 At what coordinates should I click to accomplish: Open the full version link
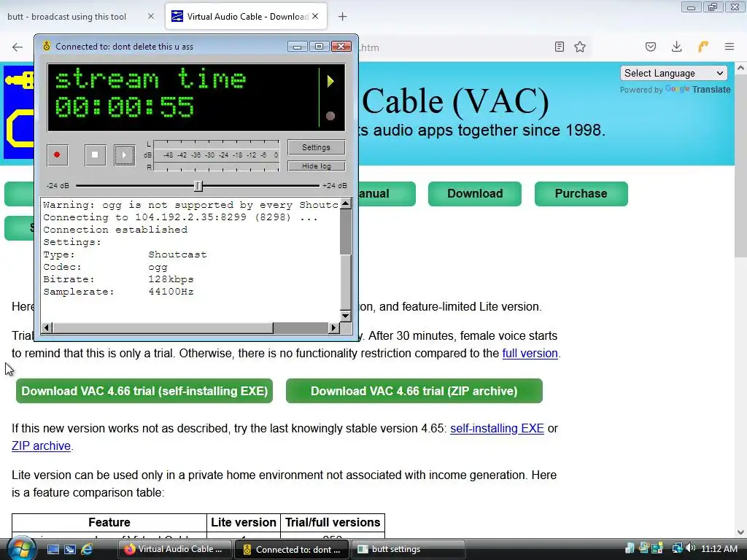tap(530, 354)
